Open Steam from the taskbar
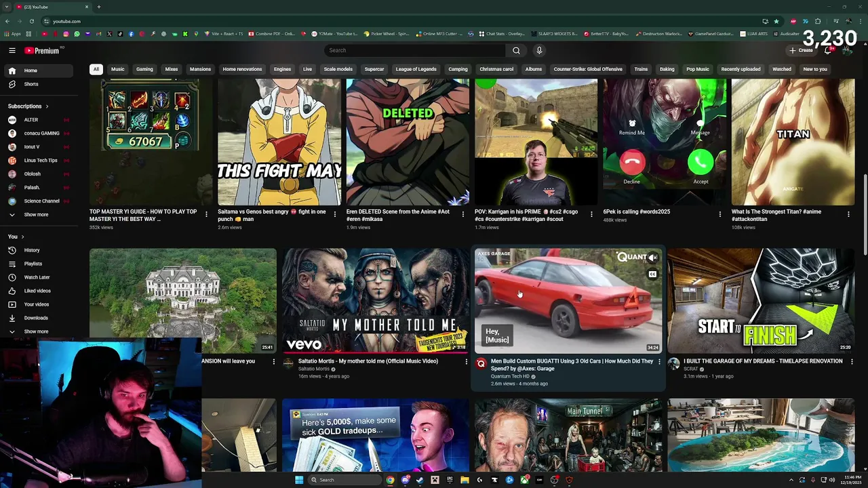Viewport: 868px width, 488px height. 420,480
